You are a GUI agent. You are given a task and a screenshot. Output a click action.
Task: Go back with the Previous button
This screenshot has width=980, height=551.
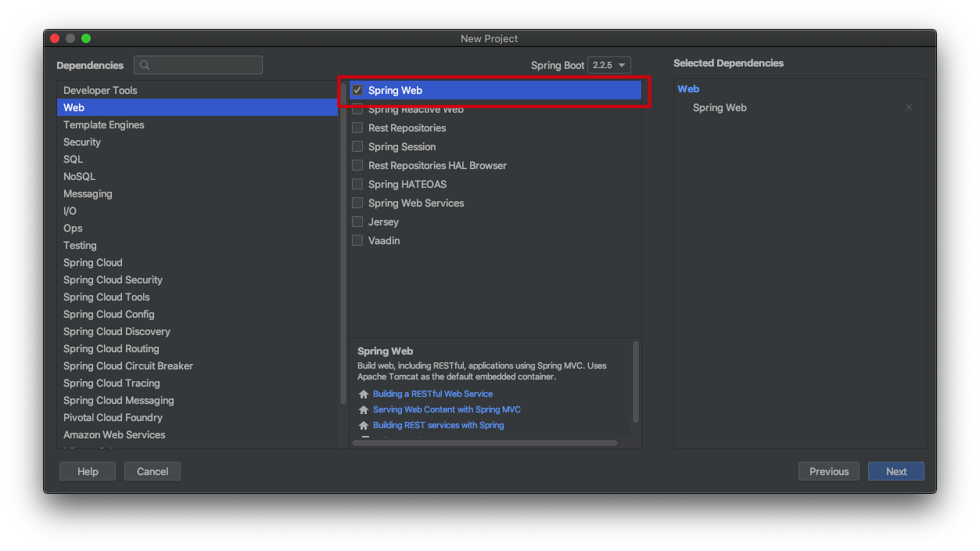[829, 471]
